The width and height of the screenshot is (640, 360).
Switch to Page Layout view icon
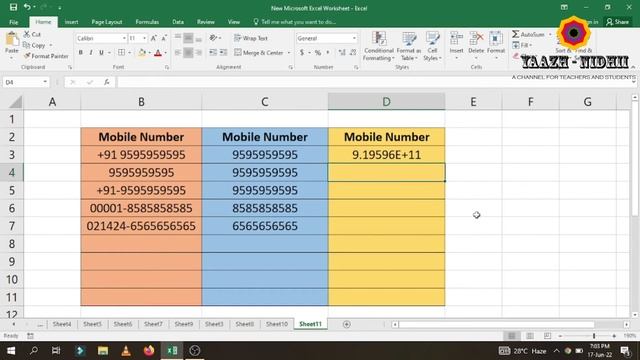529,336
